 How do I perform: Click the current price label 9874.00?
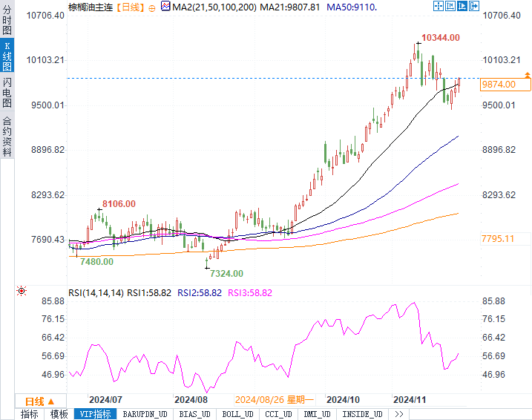(499, 85)
